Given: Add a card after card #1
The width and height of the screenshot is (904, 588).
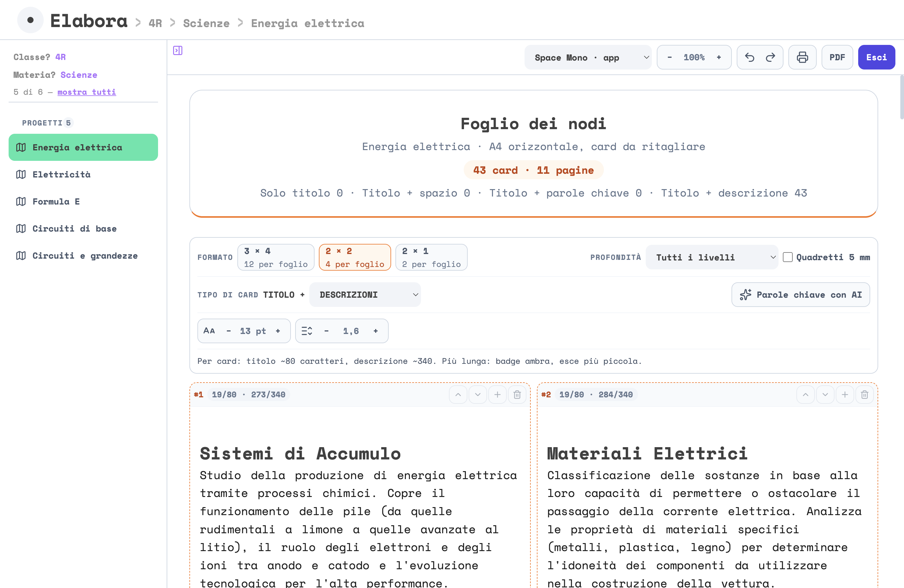Looking at the screenshot, I should point(498,395).
